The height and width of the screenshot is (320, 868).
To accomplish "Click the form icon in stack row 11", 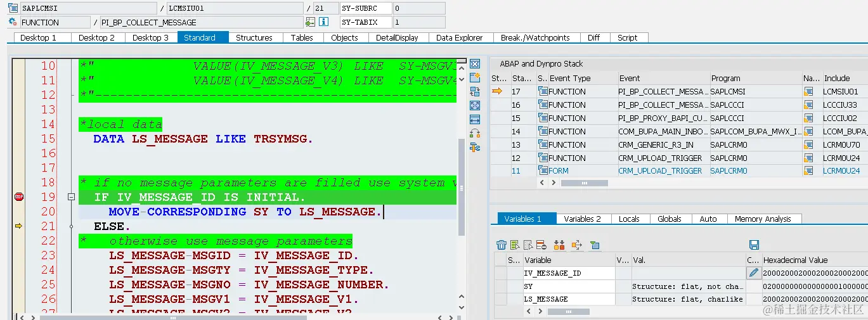I will tap(543, 171).
